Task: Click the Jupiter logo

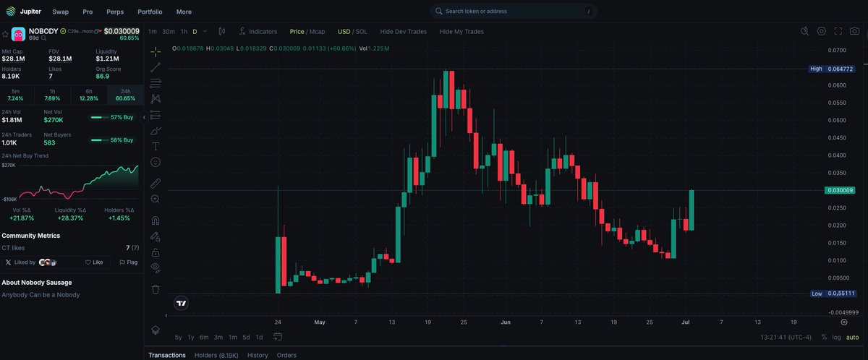Action: [x=23, y=12]
